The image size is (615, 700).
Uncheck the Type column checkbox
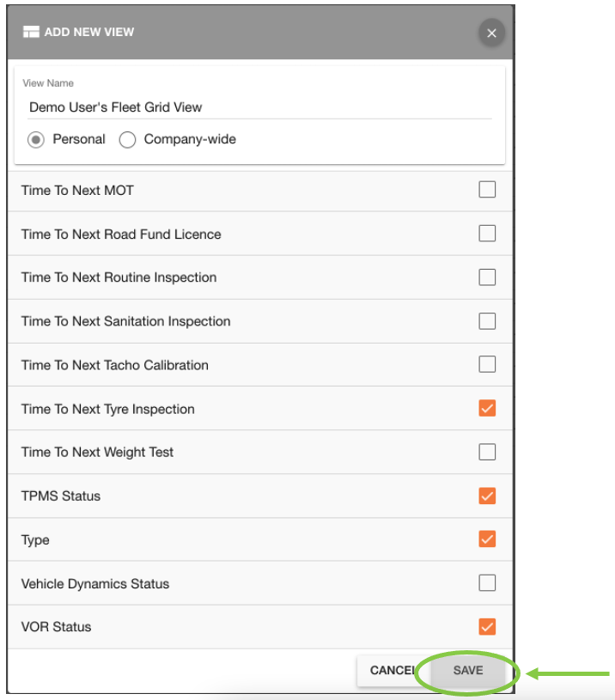click(x=487, y=539)
